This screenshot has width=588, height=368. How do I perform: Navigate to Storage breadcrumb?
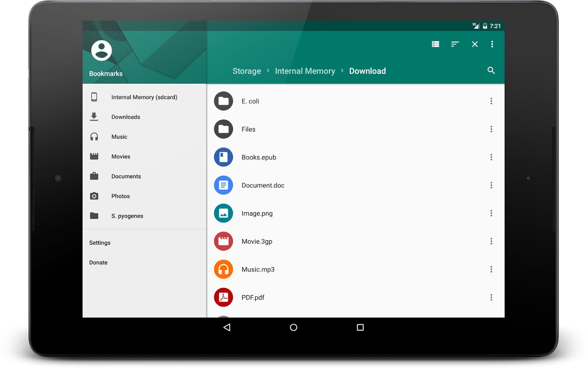246,71
